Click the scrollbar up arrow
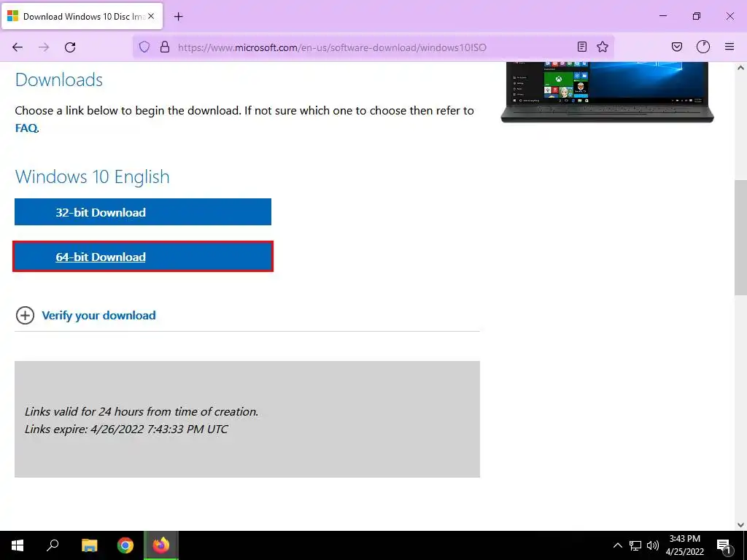Screen dimensions: 747x560 click(740, 68)
